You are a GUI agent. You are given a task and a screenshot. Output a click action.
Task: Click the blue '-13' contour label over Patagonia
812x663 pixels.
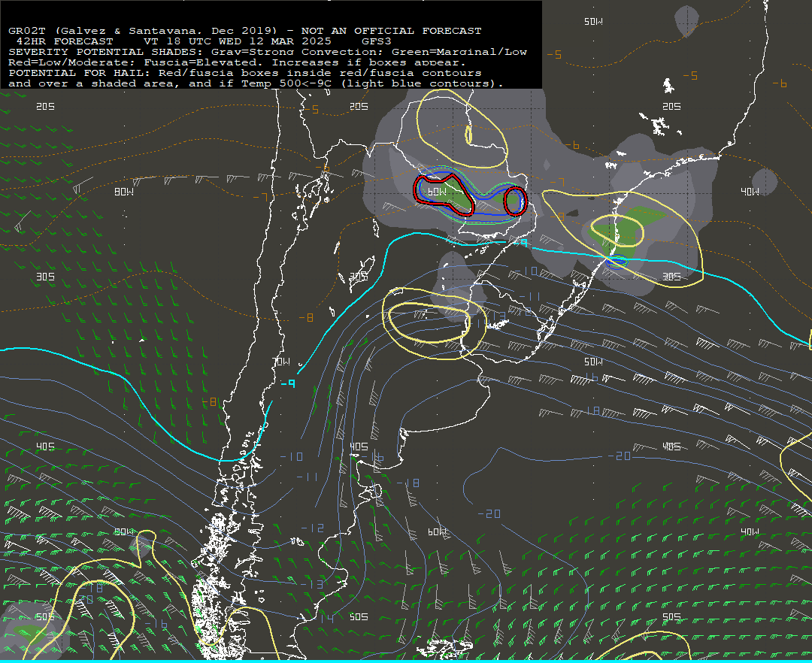pos(312,584)
